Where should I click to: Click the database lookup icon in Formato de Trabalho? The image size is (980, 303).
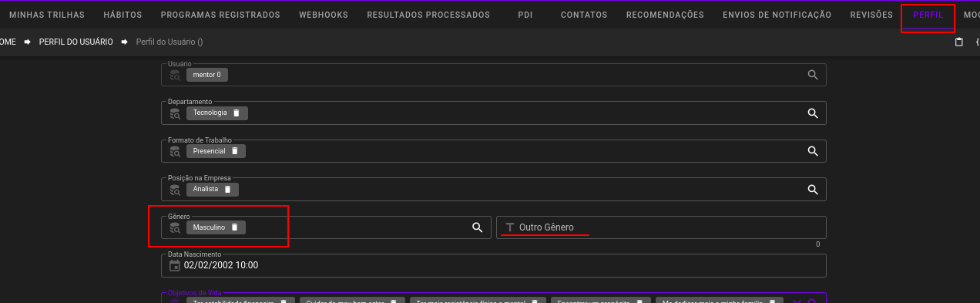(x=175, y=151)
